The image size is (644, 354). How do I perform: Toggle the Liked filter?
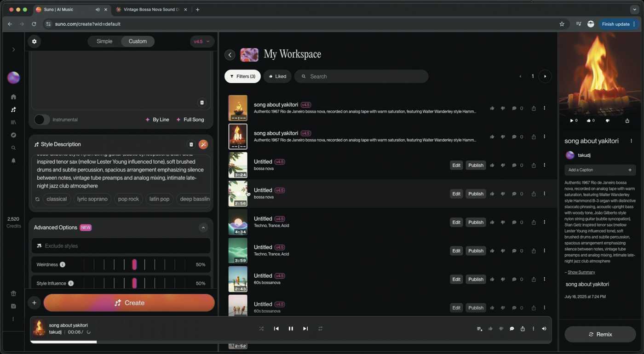point(277,76)
